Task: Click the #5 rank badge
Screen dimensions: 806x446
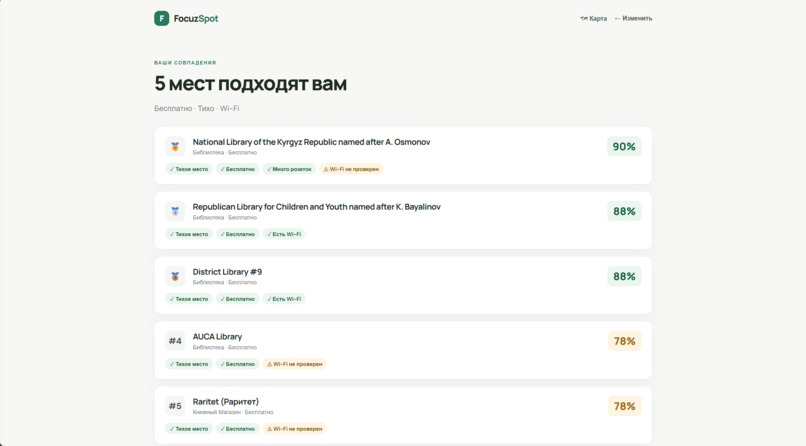Action: [x=175, y=406]
